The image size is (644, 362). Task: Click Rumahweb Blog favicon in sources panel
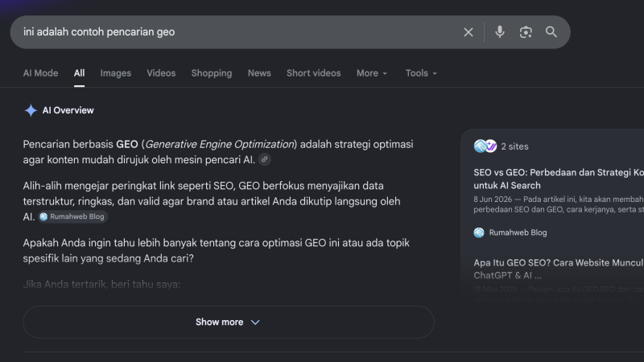coord(479,232)
